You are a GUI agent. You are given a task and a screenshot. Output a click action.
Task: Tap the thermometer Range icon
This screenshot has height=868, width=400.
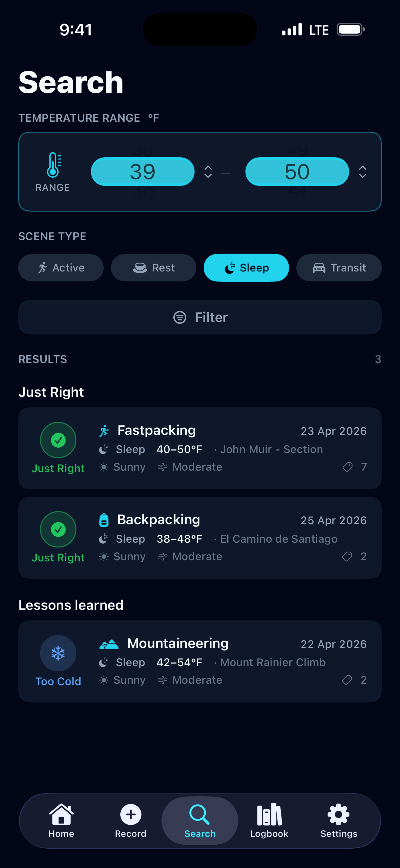[53, 165]
